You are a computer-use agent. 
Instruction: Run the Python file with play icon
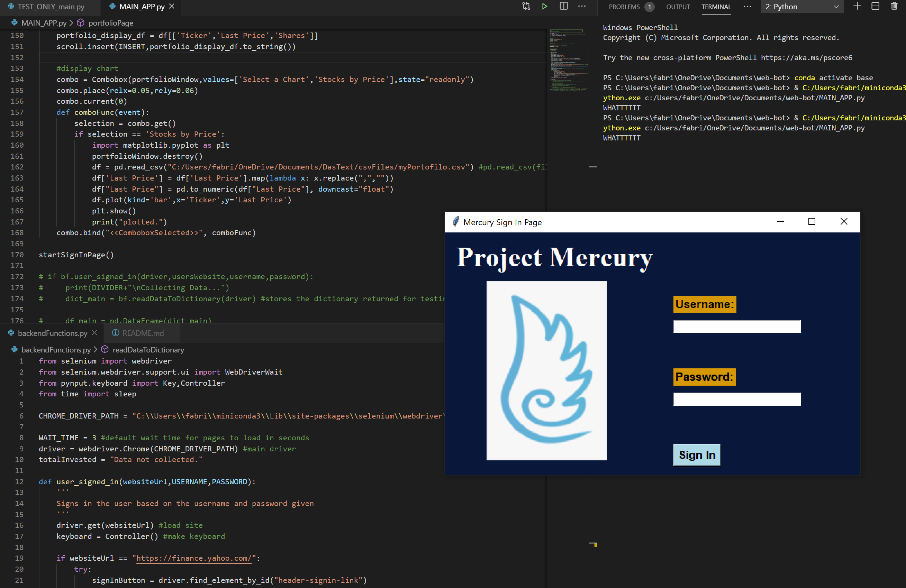[544, 7]
